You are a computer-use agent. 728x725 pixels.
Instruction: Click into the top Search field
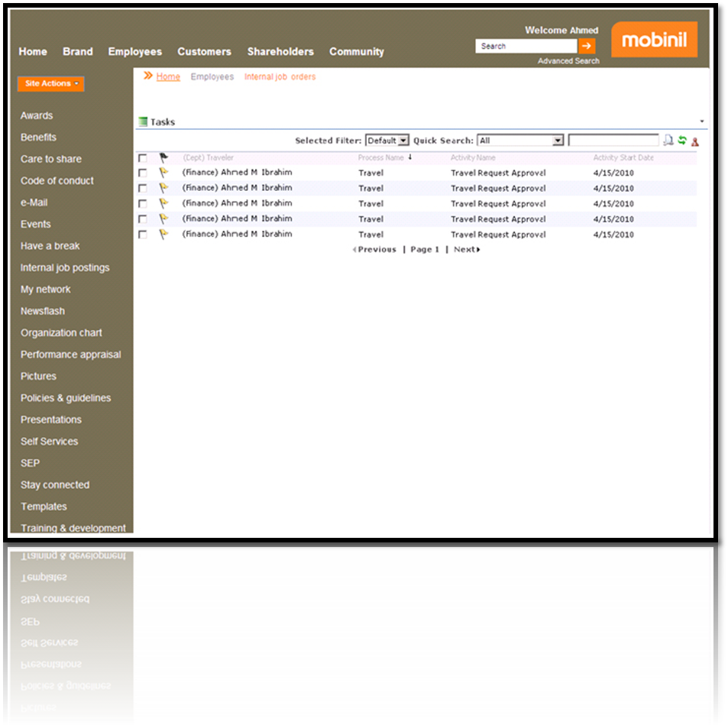click(526, 46)
